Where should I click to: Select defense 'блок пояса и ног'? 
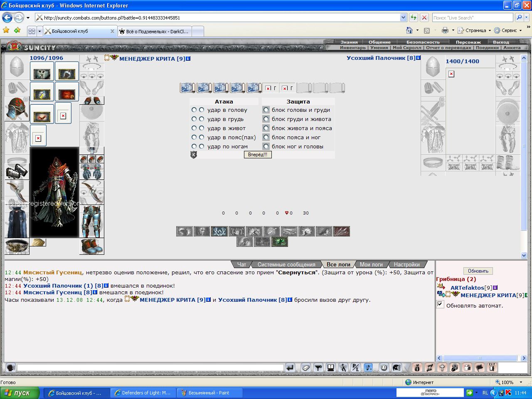[x=266, y=137]
